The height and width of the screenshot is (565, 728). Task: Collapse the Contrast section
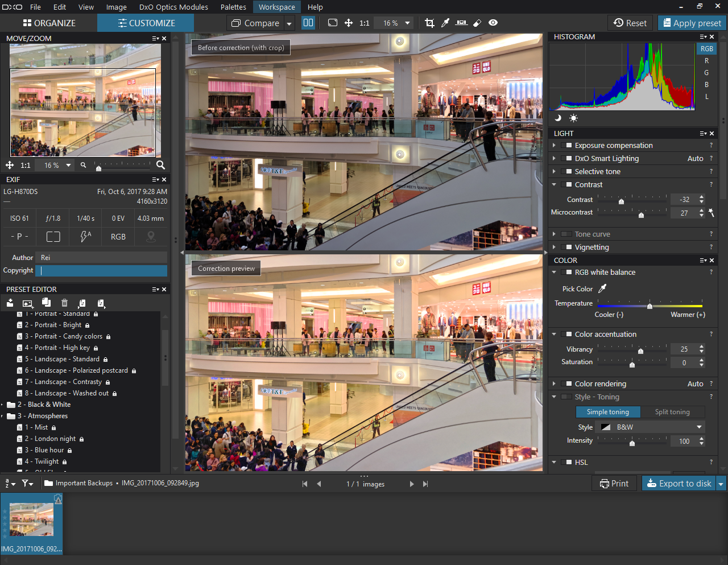(554, 185)
